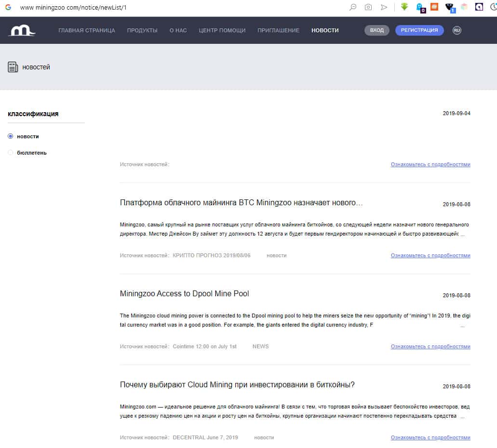Click the 'новости' tag beside DECENTRAL
This screenshot has height=448, width=497.
[x=264, y=437]
